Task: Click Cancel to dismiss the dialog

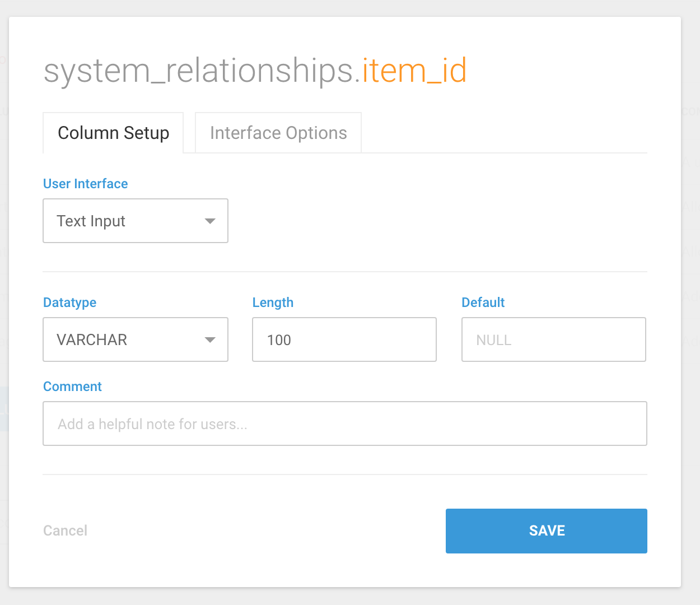Action: (x=65, y=530)
